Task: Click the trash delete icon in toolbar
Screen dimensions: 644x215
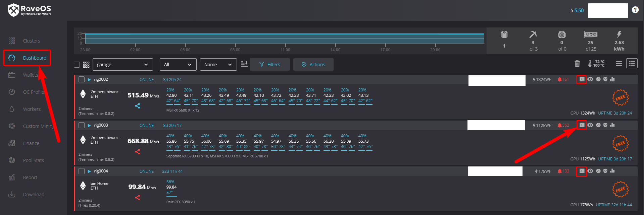Action: pyautogui.click(x=577, y=63)
